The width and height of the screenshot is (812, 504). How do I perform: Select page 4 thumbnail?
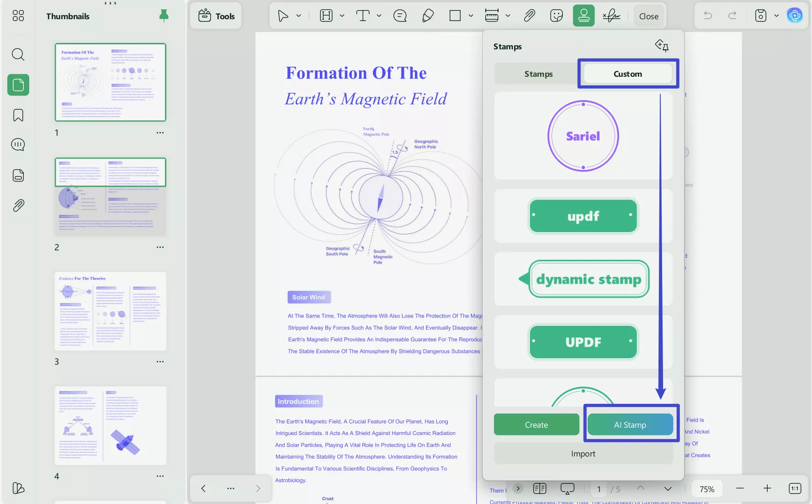[x=111, y=426]
